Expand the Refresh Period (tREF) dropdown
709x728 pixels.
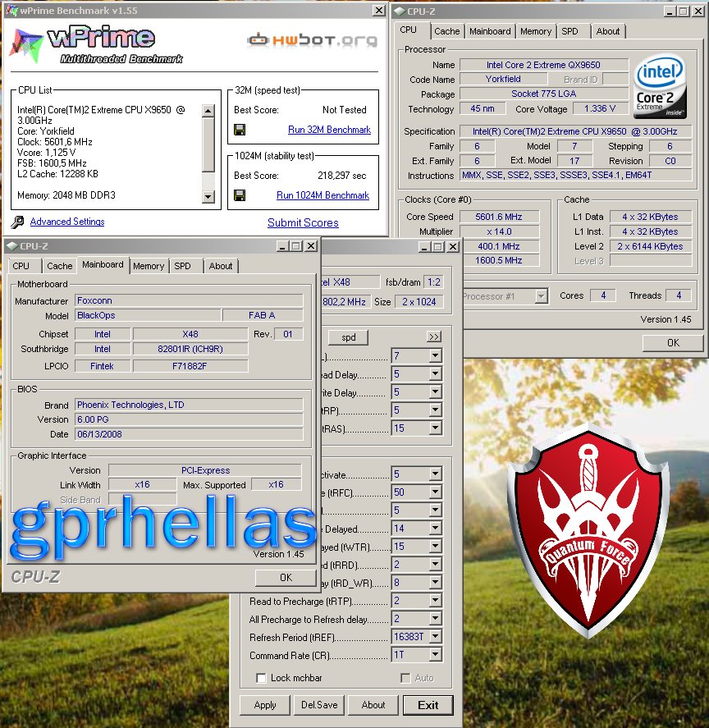435,637
